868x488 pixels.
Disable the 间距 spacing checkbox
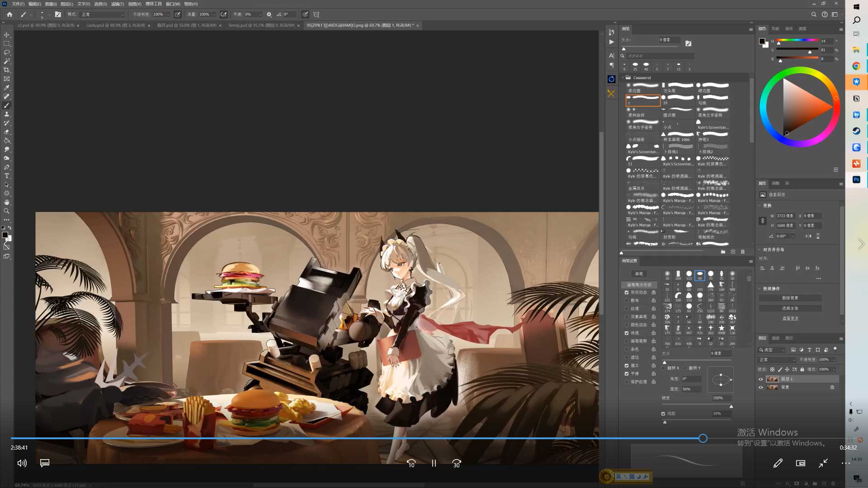pyautogui.click(x=663, y=413)
